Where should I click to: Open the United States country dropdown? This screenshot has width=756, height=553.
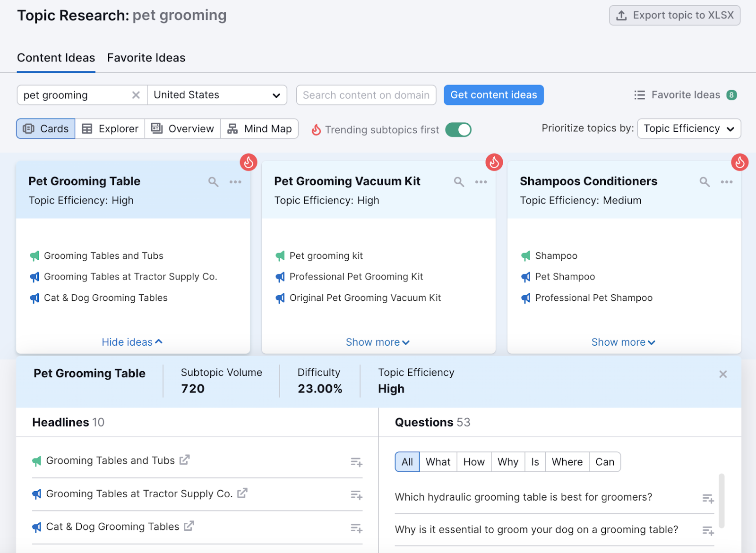coord(217,95)
